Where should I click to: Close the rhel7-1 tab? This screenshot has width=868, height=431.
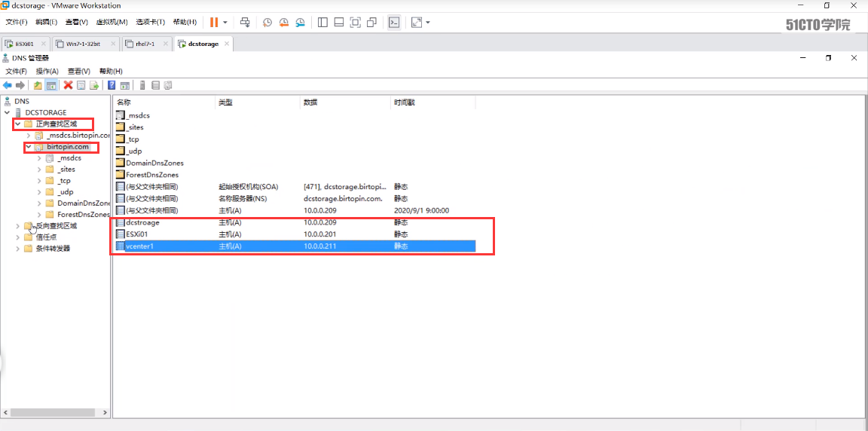point(166,44)
